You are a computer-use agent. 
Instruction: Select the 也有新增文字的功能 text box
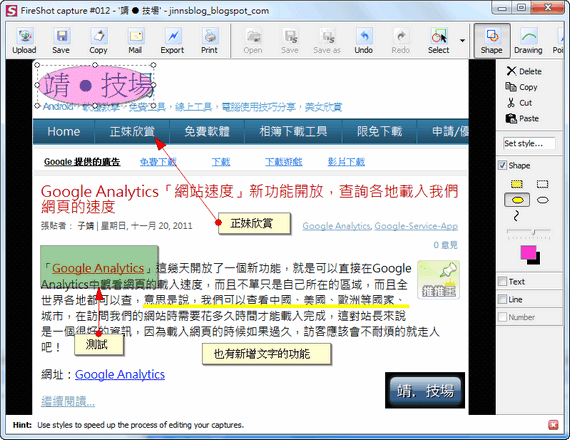point(266,354)
